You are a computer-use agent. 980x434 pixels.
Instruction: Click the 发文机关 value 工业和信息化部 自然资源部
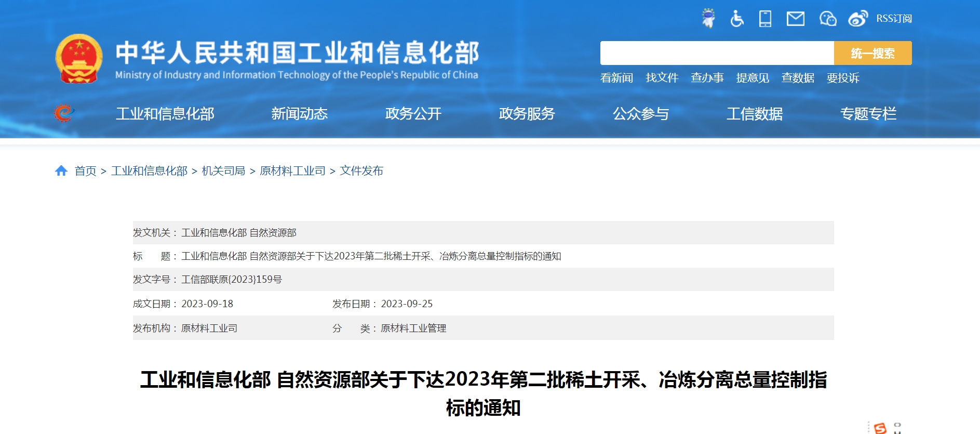pyautogui.click(x=239, y=233)
